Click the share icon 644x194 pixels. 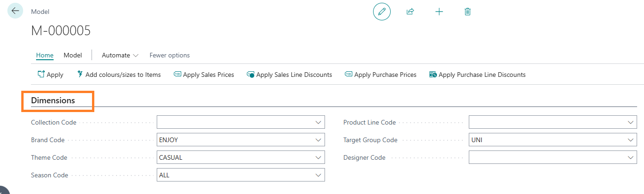point(410,12)
